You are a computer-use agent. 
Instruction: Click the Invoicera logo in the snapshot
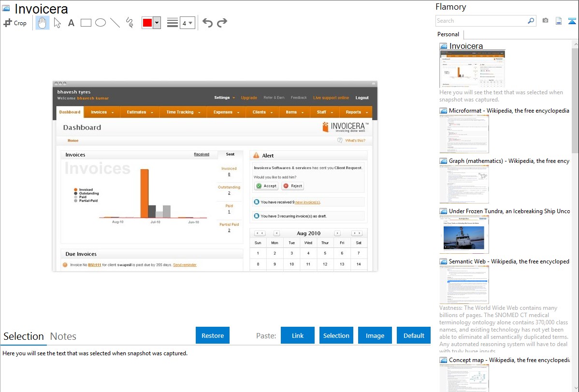(x=345, y=127)
